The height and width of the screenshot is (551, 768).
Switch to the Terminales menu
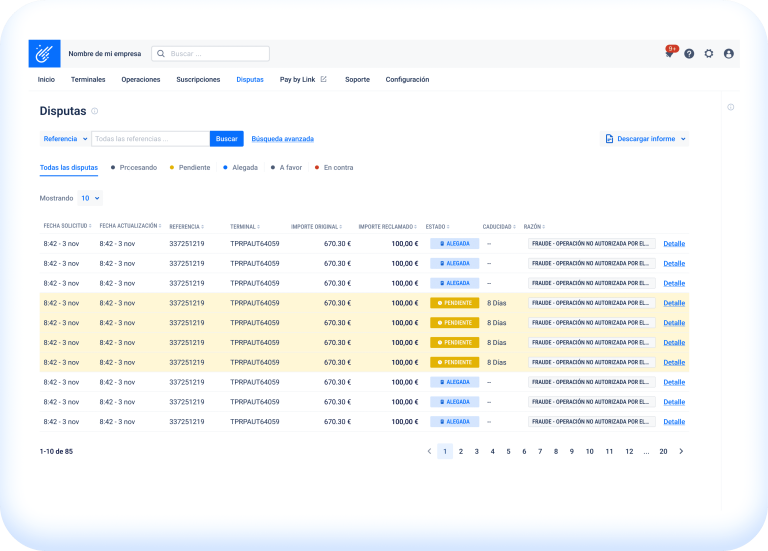[x=88, y=79]
